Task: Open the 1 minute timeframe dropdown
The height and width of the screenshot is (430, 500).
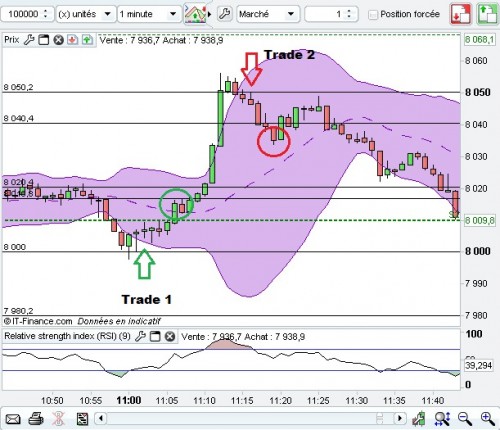Action: pyautogui.click(x=149, y=14)
